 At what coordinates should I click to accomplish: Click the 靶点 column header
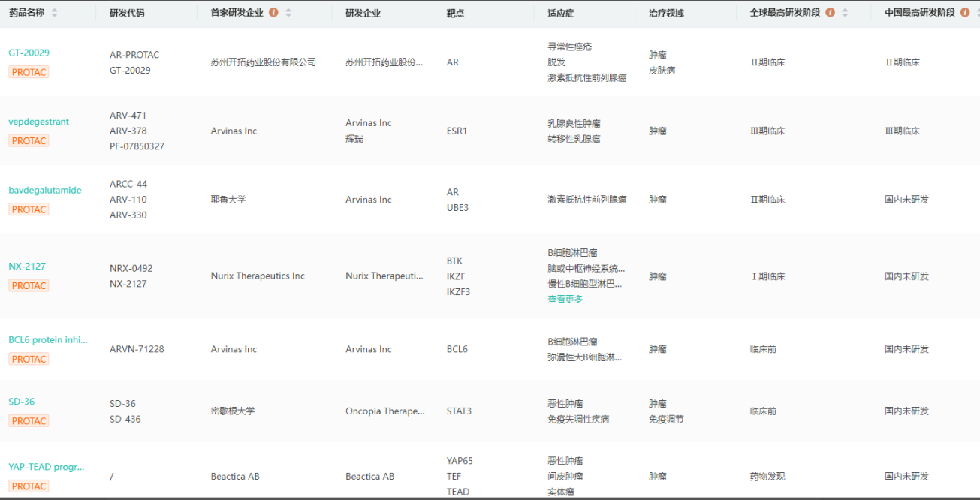(455, 14)
